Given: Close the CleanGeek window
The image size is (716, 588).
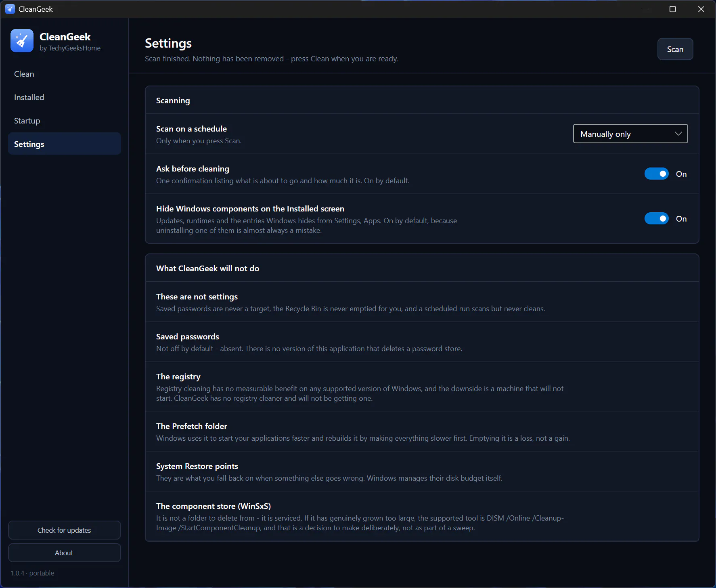Looking at the screenshot, I should 701,9.
